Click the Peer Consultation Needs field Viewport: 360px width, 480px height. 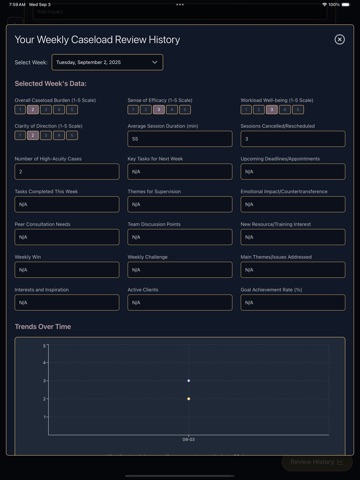pos(67,237)
